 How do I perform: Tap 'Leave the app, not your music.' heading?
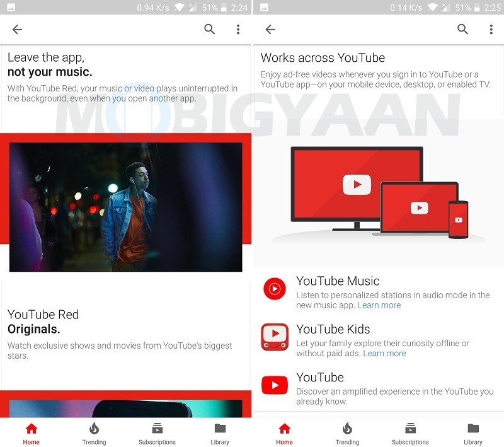50,65
